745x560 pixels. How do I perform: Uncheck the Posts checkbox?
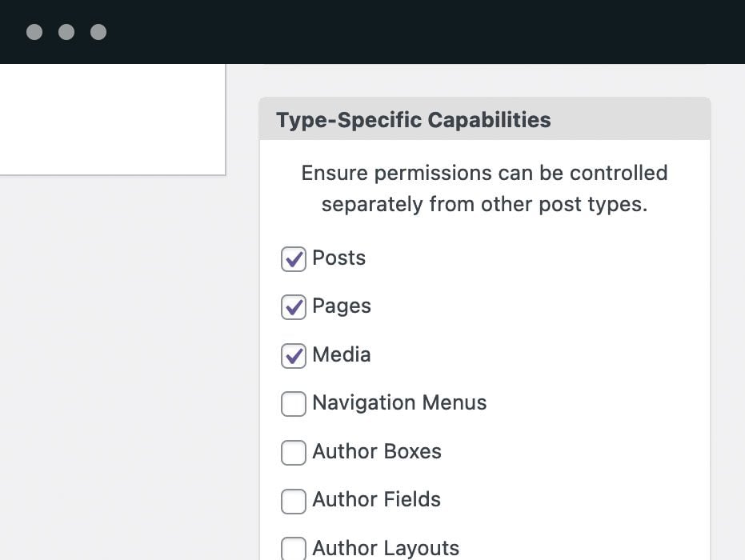[x=294, y=259]
